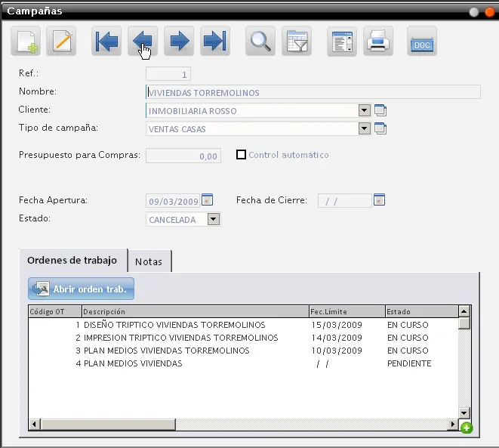Go to the previous record

click(143, 41)
